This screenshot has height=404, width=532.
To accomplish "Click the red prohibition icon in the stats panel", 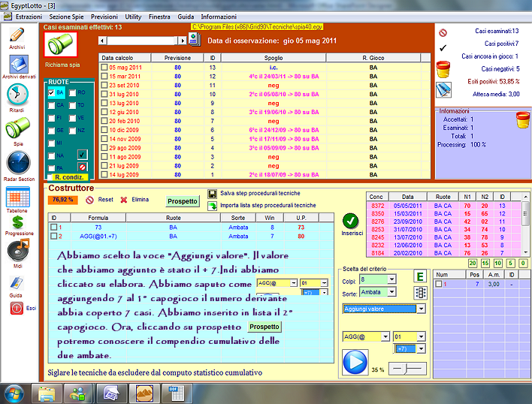I will click(443, 32).
